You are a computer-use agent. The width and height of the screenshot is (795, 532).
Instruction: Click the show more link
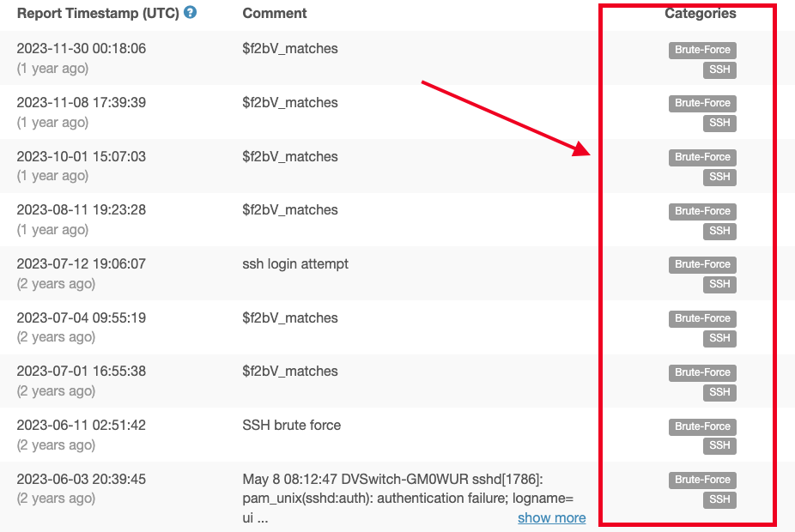[552, 517]
